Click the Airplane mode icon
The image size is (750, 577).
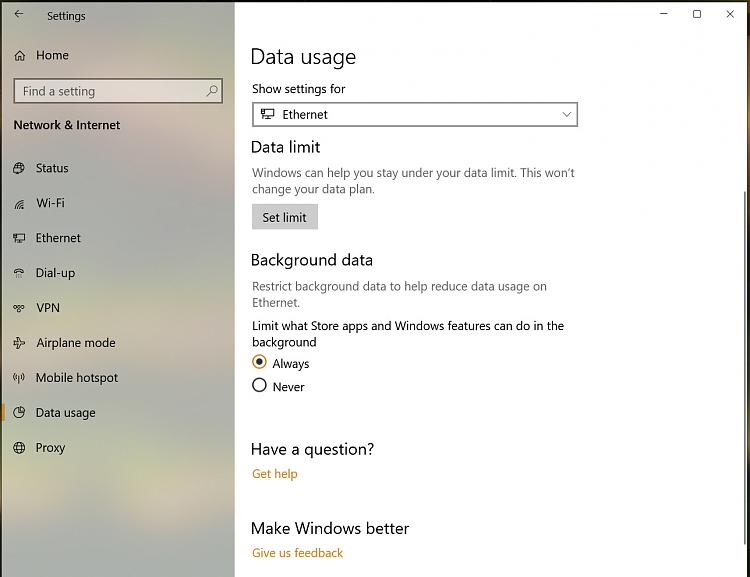pyautogui.click(x=19, y=343)
